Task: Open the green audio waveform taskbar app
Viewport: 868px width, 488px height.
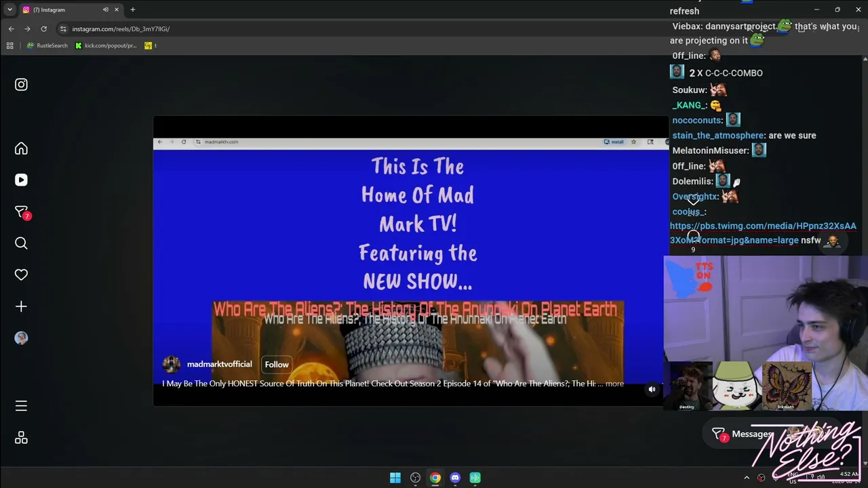Action: (x=475, y=478)
